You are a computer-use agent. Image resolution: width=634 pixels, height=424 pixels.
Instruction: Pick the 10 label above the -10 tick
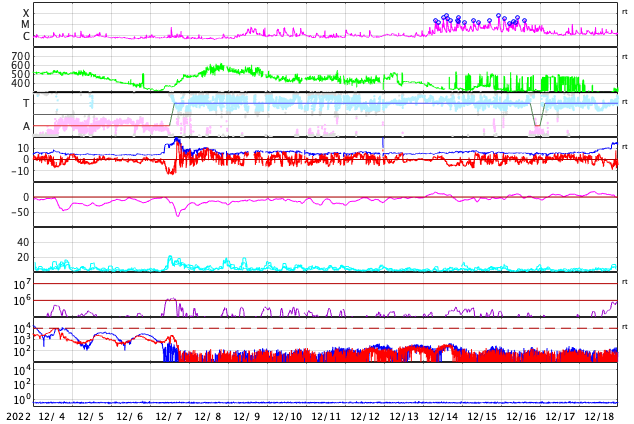pyautogui.click(x=23, y=148)
